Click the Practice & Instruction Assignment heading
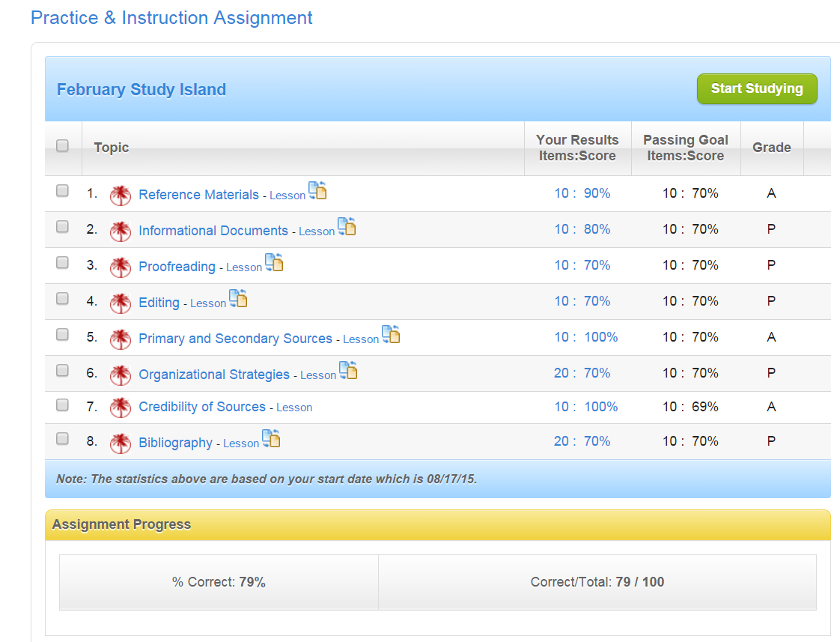840x642 pixels. click(171, 18)
